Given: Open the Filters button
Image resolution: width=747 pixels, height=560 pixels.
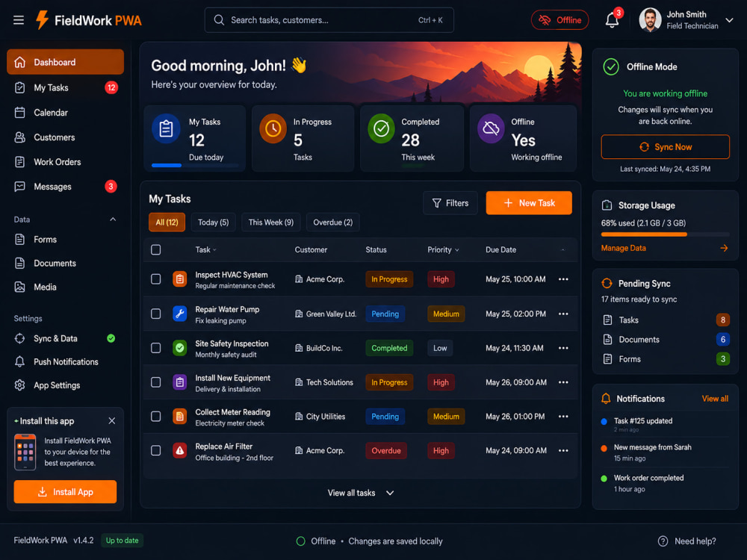Looking at the screenshot, I should [x=450, y=203].
